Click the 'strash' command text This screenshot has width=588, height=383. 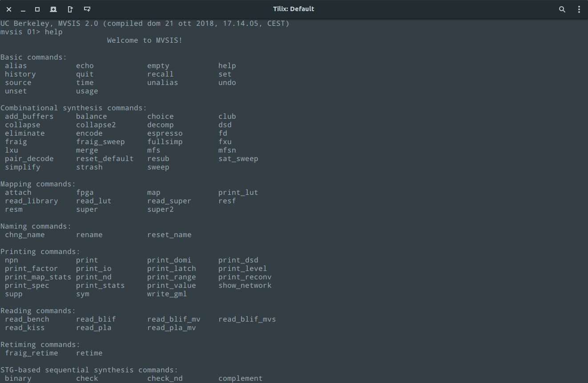[89, 167]
